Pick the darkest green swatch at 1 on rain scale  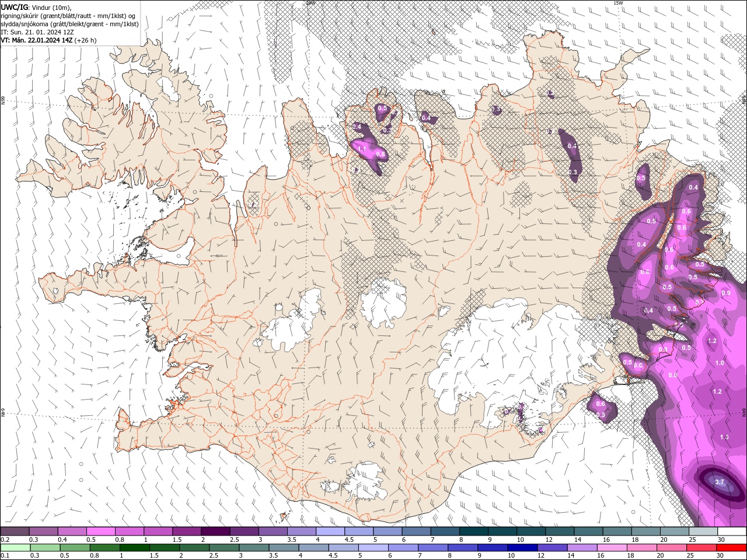coord(135,547)
